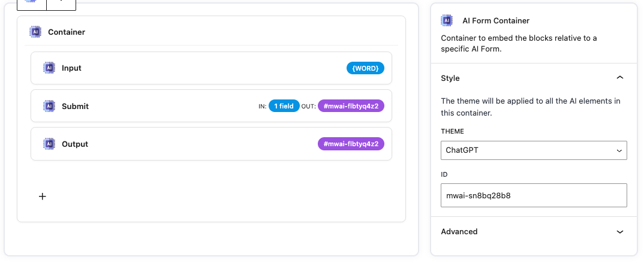Click the Style section title
The image size is (644, 263).
450,78
